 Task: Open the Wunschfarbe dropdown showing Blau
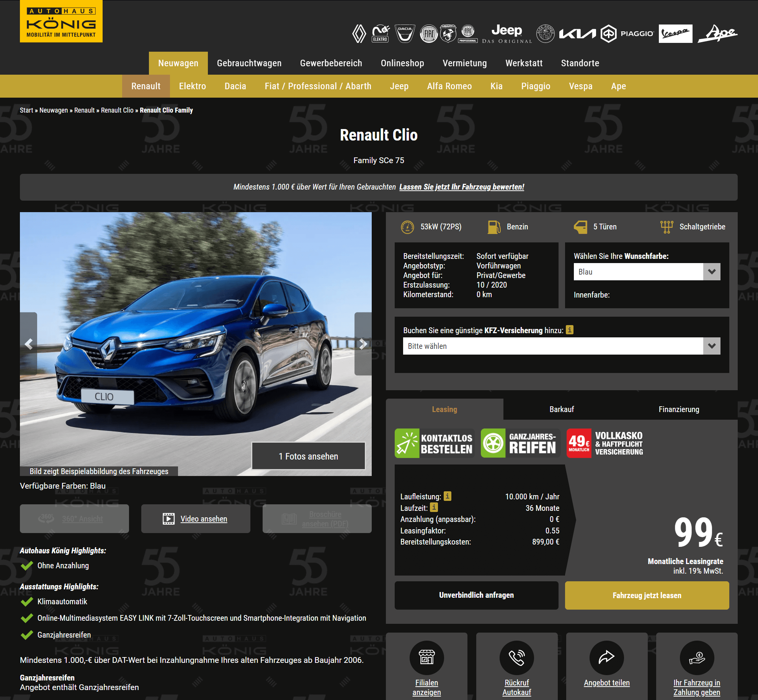tap(647, 271)
